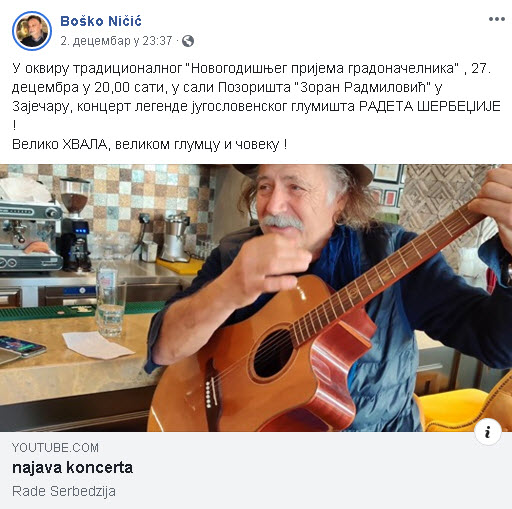The width and height of the screenshot is (512, 509).
Task: Click the info icon on the link preview
Action: point(488,432)
